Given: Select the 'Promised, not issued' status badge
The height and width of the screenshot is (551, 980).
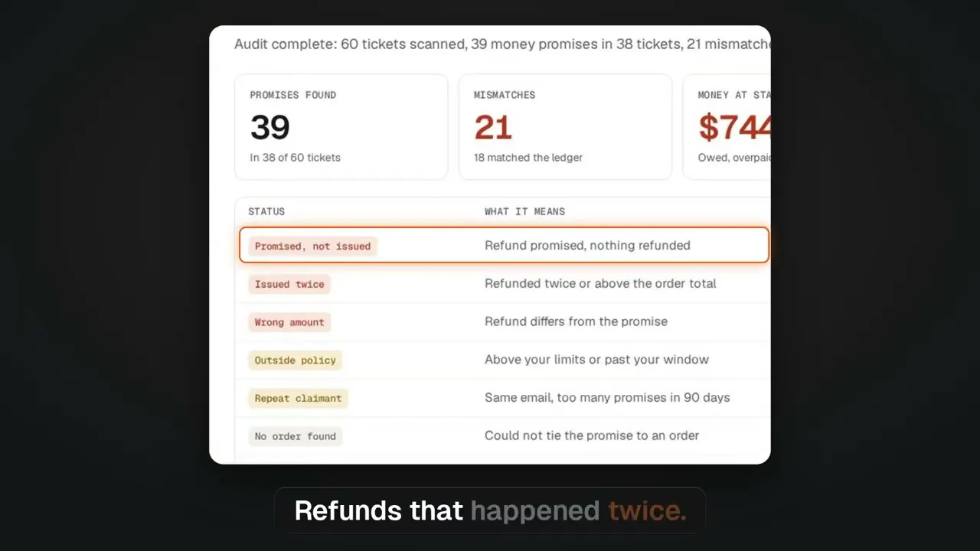Looking at the screenshot, I should pos(312,246).
